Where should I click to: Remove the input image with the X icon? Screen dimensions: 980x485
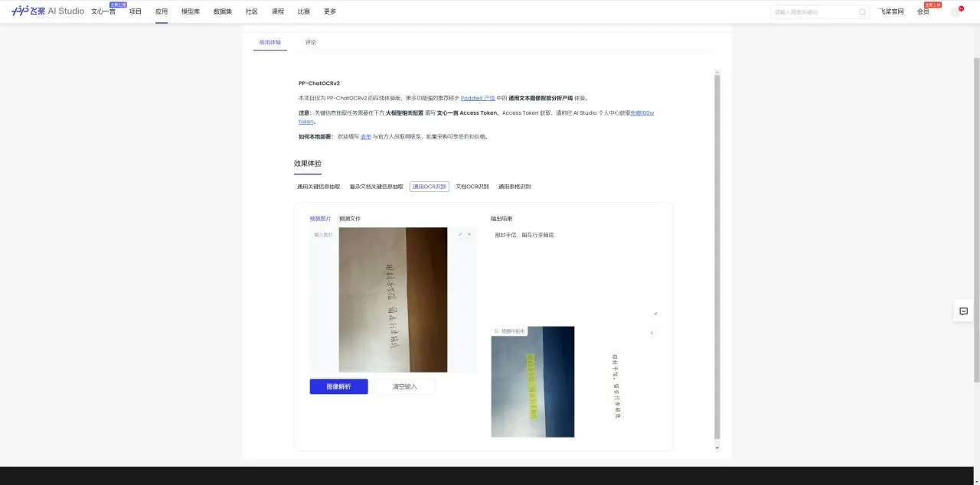(x=469, y=234)
